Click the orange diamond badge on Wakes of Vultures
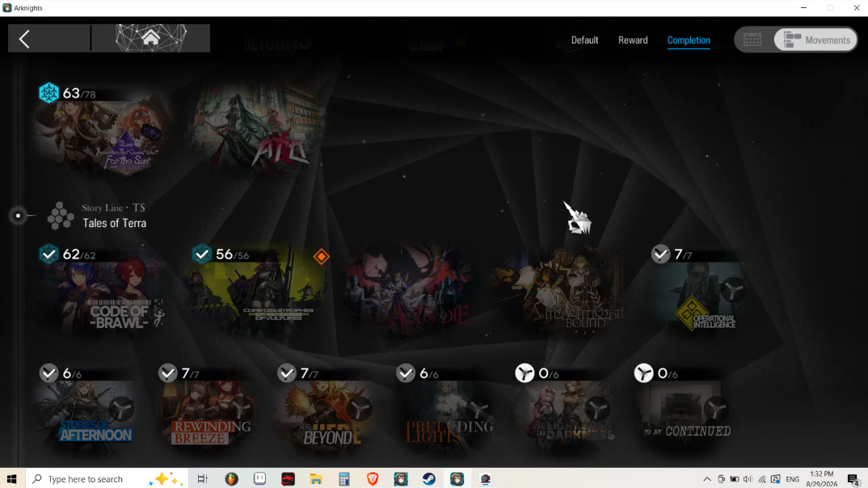 pos(321,256)
